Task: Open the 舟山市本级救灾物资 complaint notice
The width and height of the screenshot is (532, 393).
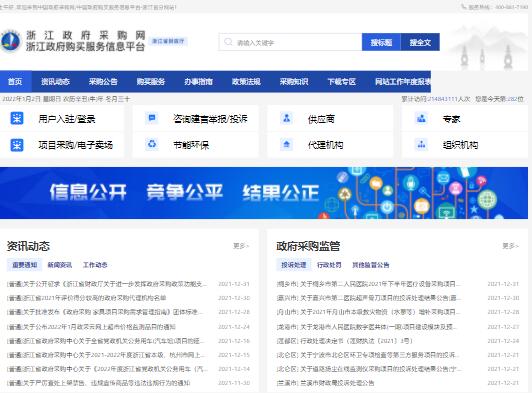Action: pos(369,312)
